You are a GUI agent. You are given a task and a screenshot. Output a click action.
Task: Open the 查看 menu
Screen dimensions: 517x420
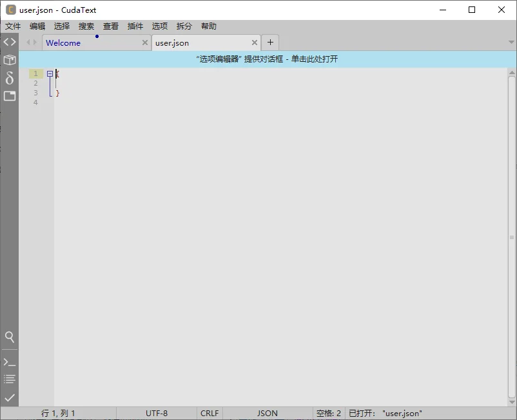(x=111, y=26)
